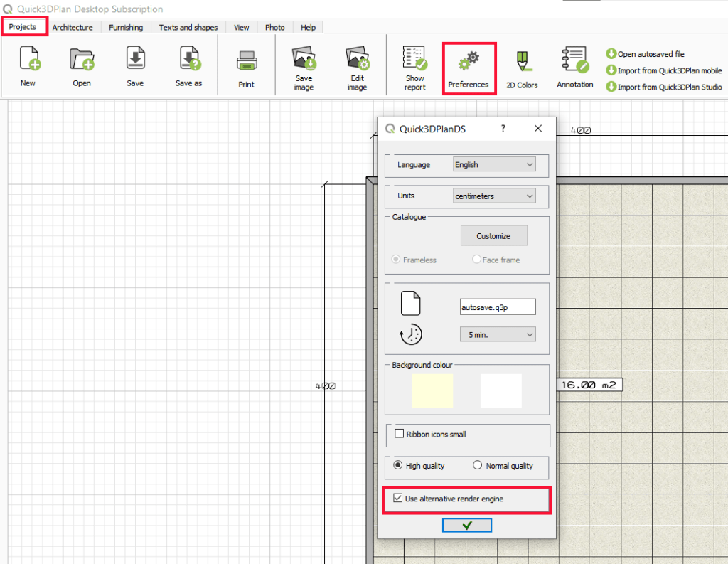The width and height of the screenshot is (728, 564).
Task: Select the Annotation tool
Action: [x=575, y=59]
